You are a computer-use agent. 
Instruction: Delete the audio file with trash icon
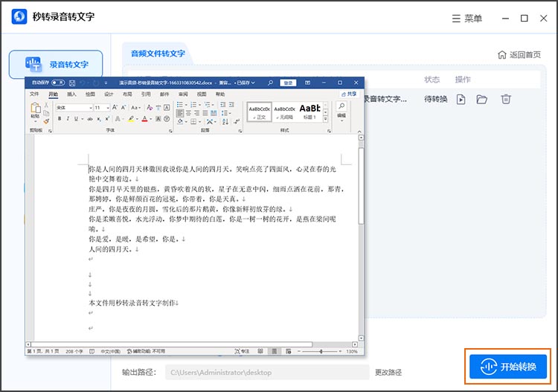coord(506,99)
